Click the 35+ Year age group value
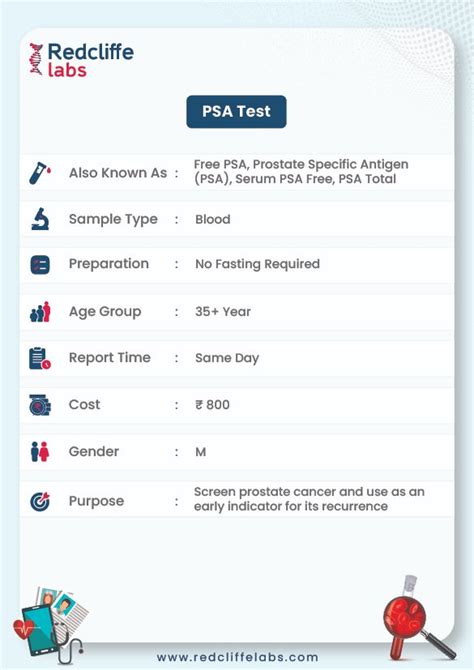 pyautogui.click(x=223, y=311)
